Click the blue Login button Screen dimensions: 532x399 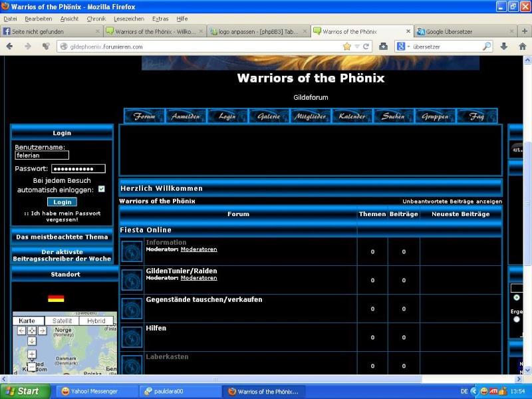pyautogui.click(x=62, y=202)
